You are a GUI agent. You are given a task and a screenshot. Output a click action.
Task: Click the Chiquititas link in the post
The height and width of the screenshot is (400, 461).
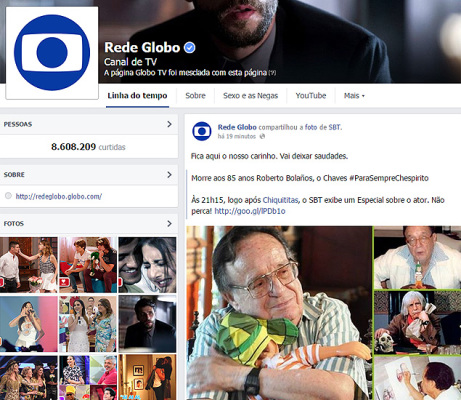tap(280, 200)
